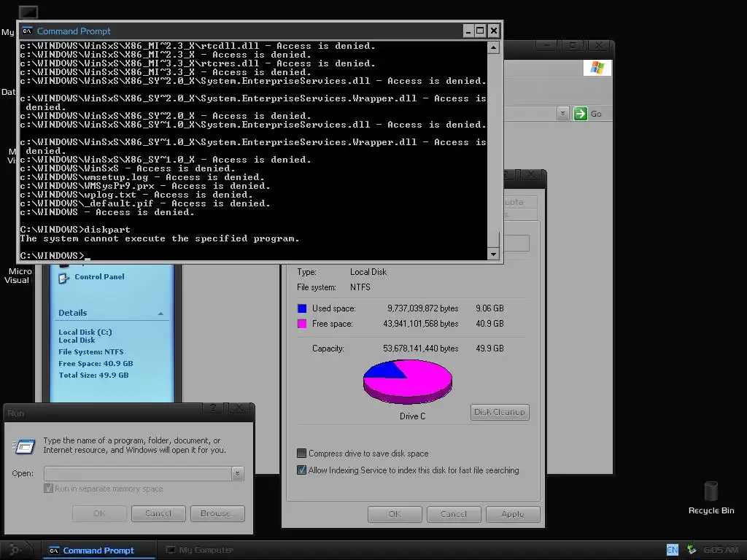Expand the Open dropdown in Run dialog

pyautogui.click(x=238, y=473)
